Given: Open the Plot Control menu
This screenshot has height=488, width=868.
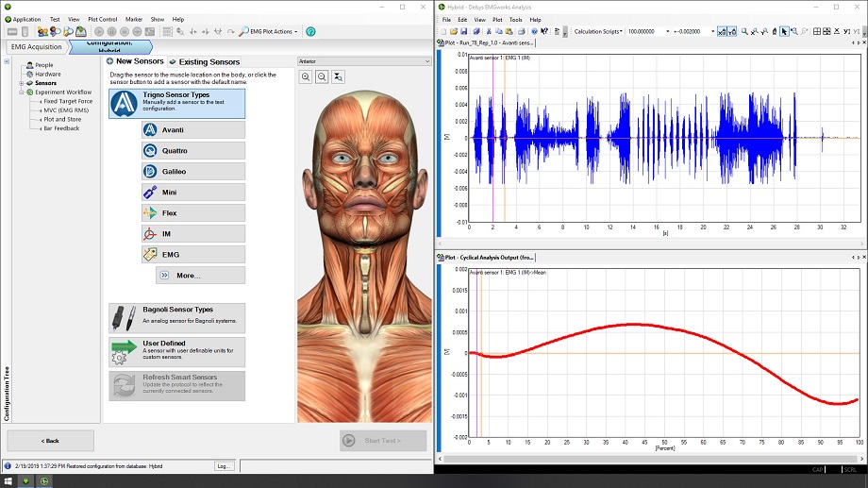Looking at the screenshot, I should [x=102, y=19].
